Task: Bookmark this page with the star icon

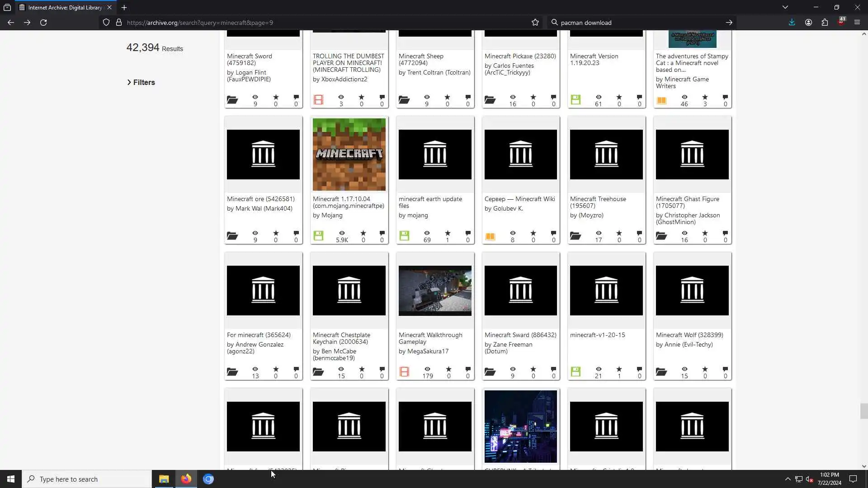Action: (x=535, y=23)
